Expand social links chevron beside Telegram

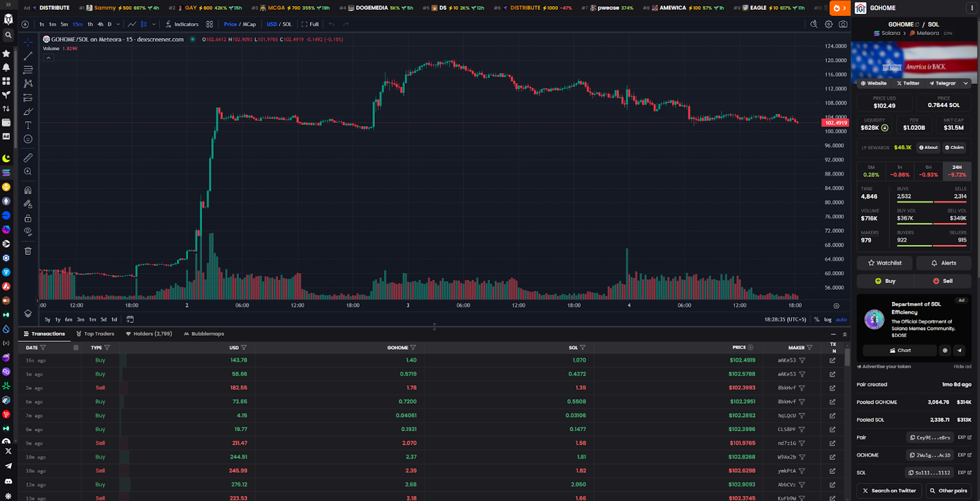[966, 83]
